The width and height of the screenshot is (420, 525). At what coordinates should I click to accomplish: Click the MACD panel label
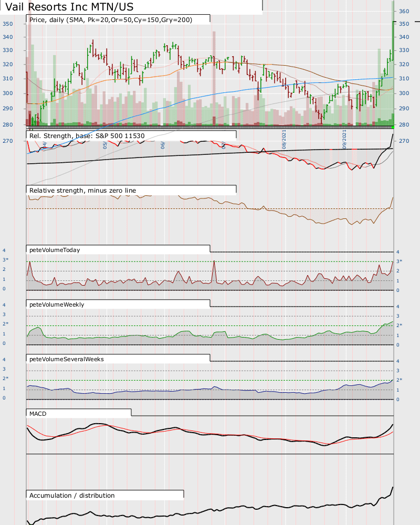point(38,414)
